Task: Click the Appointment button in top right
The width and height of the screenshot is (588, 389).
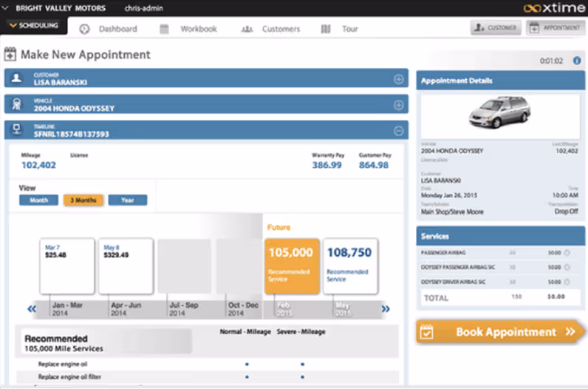Action: coord(555,27)
